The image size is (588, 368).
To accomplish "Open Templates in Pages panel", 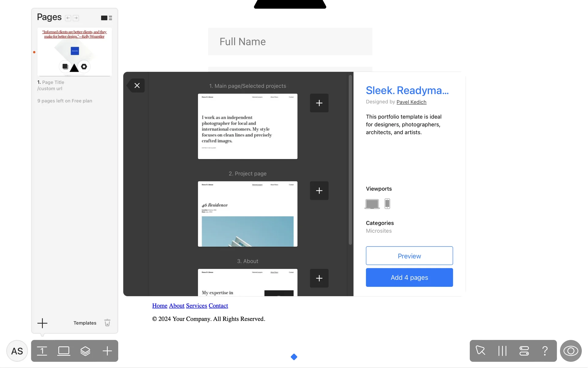I will (85, 323).
